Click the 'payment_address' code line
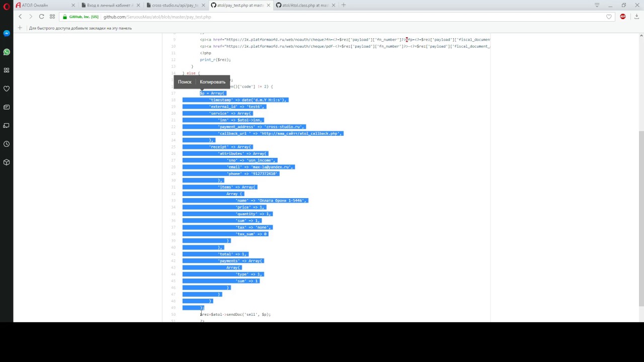The image size is (644, 362). pos(262,127)
